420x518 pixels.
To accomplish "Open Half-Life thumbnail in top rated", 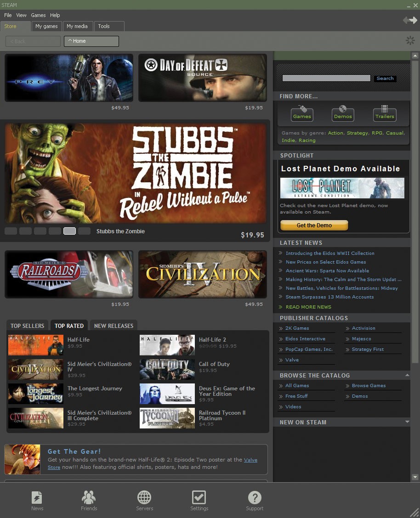I will click(36, 345).
